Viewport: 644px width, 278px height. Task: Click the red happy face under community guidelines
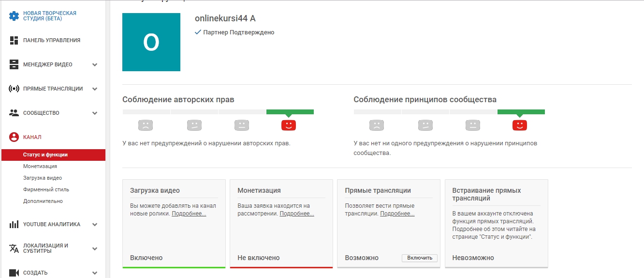(520, 125)
